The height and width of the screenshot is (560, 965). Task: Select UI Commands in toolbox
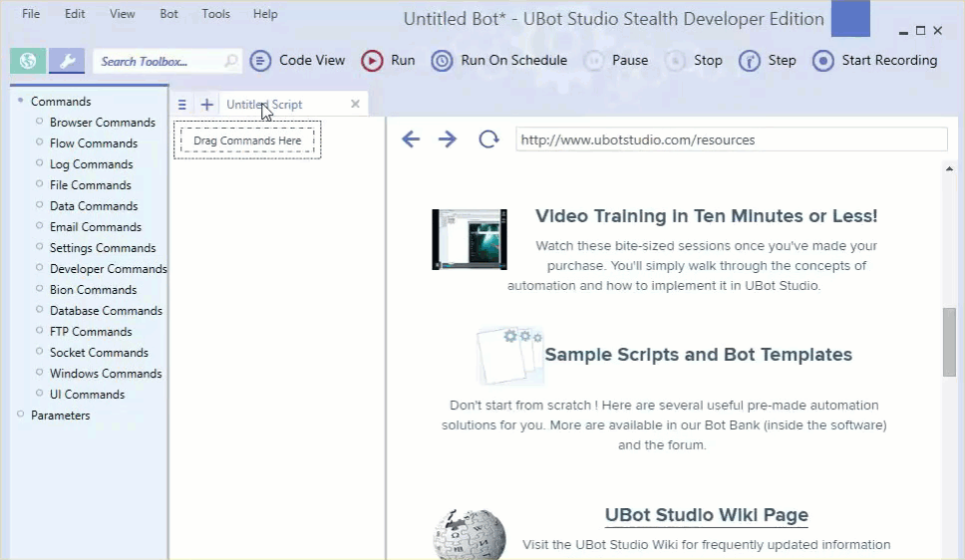click(87, 395)
